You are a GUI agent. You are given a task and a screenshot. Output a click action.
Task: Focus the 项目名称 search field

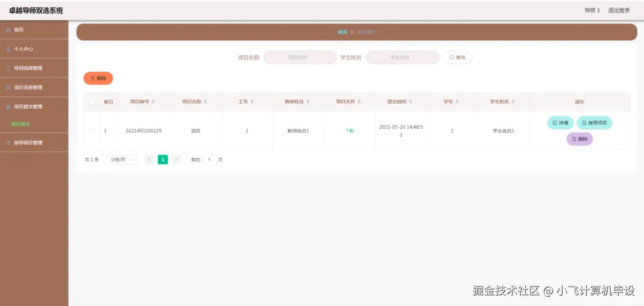coord(300,58)
